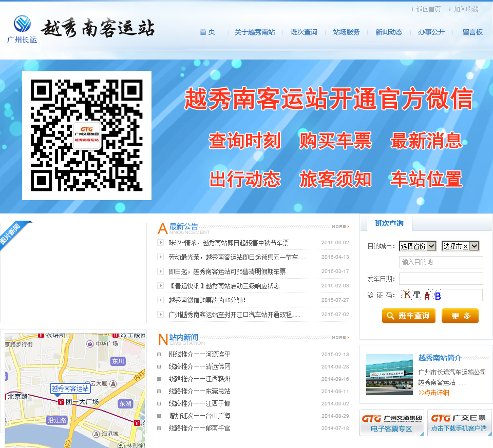The image size is (493, 448).
Task: Open 班线推介——河源连平 news
Action: [x=199, y=355]
